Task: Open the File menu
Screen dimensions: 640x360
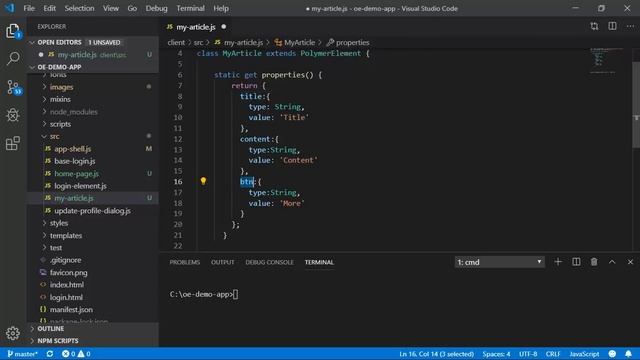Action: (x=29, y=8)
